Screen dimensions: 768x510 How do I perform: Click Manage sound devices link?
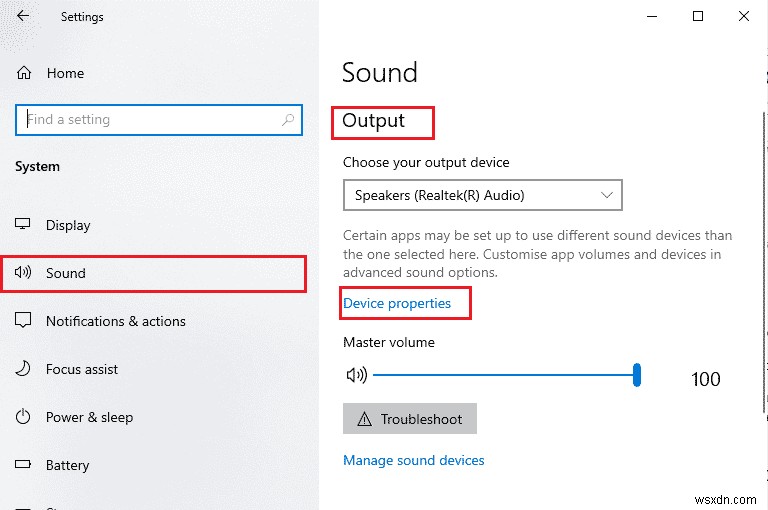(413, 460)
